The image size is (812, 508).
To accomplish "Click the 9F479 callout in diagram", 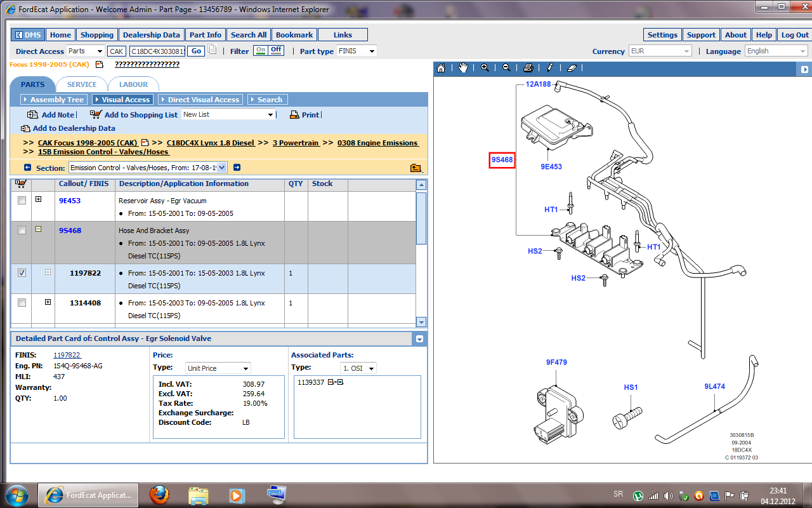I will click(x=556, y=362).
